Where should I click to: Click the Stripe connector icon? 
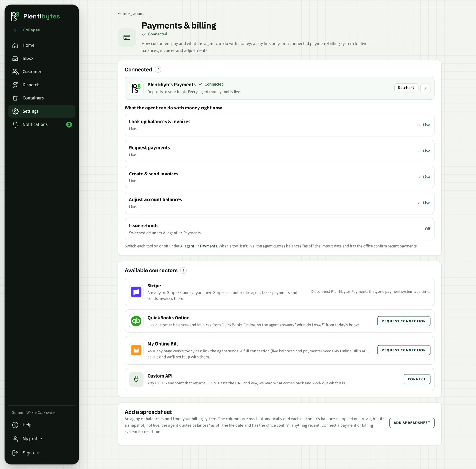pyautogui.click(x=136, y=292)
